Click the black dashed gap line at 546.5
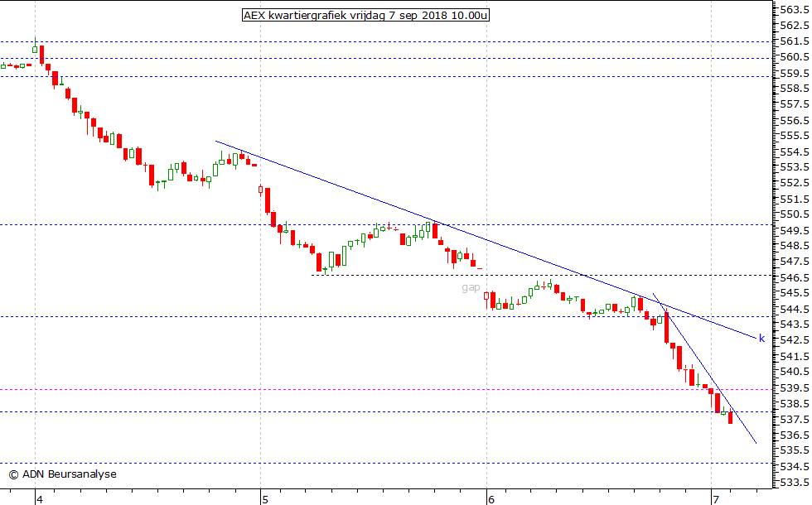This screenshot has width=812, height=505. coord(541,275)
